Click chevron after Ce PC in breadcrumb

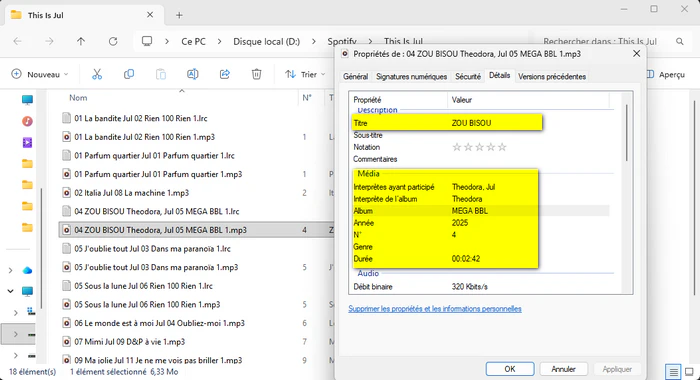point(219,42)
